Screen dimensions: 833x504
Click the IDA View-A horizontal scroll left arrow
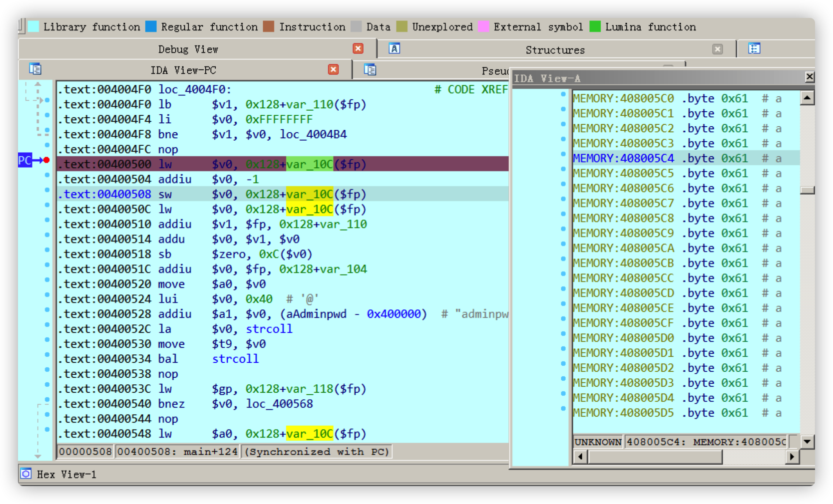point(580,457)
